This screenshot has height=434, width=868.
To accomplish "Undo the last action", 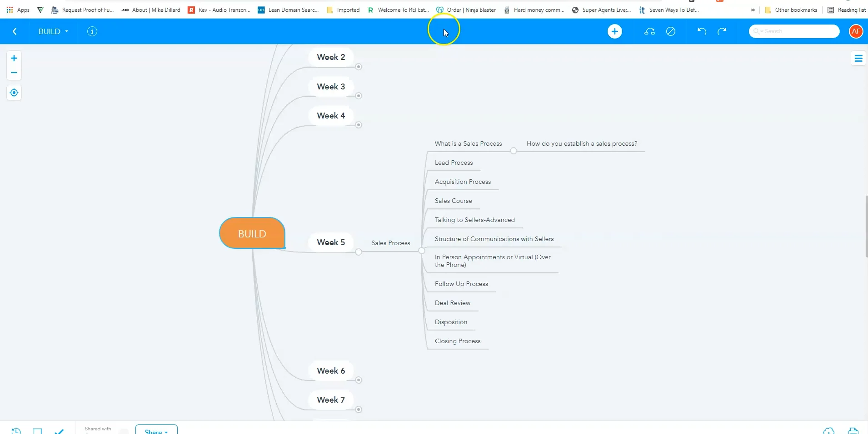I will click(x=702, y=31).
